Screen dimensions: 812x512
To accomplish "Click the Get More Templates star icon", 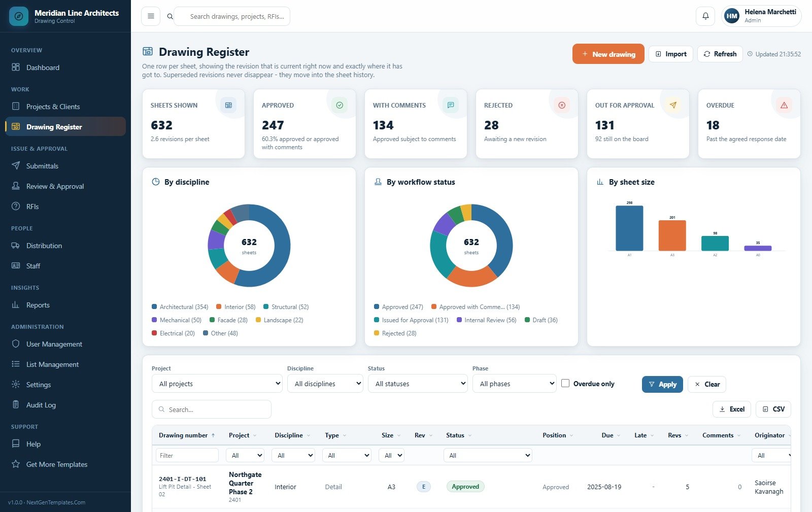I will (x=16, y=464).
